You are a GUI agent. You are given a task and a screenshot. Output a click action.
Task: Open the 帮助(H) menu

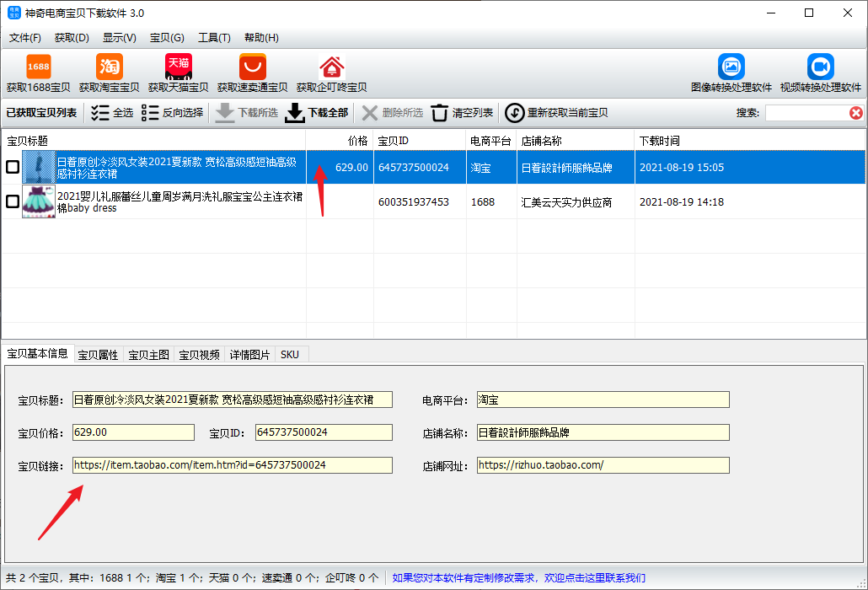(x=261, y=38)
